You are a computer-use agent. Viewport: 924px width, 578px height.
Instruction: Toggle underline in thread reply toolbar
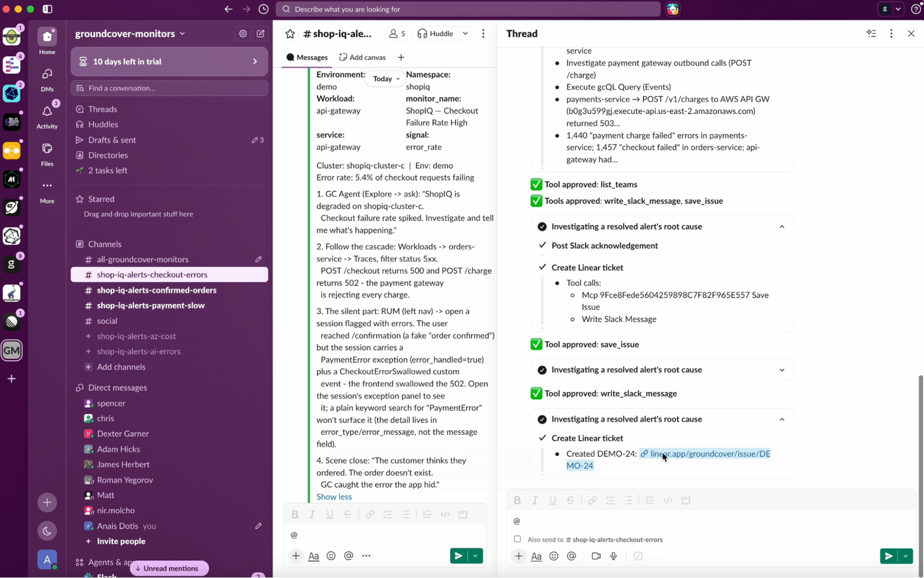point(553,501)
